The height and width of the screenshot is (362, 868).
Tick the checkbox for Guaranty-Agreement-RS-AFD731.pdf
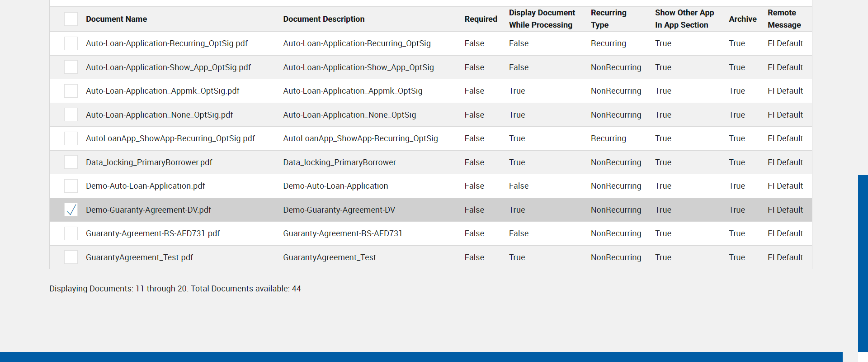[71, 233]
